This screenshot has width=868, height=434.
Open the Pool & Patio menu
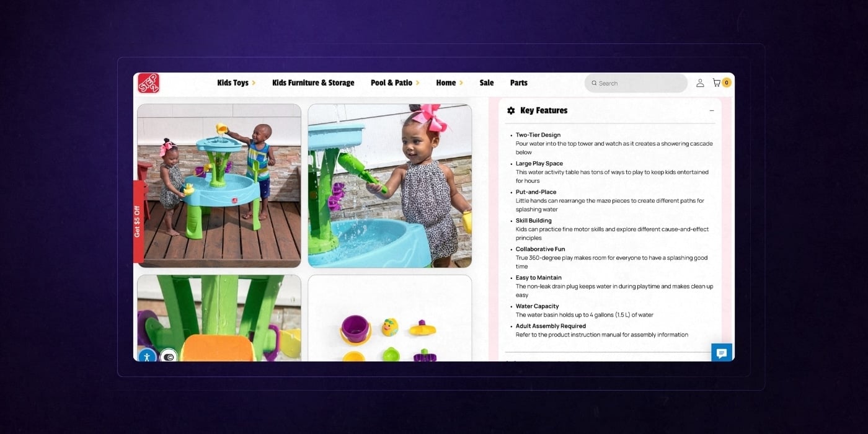pos(391,82)
